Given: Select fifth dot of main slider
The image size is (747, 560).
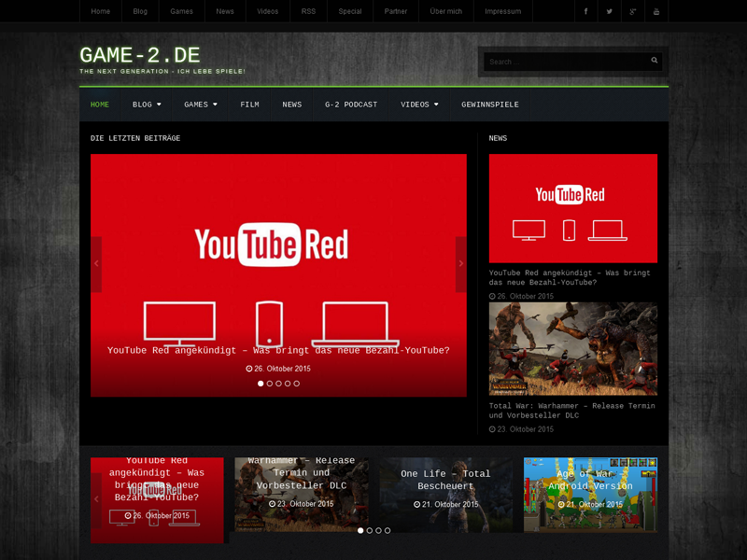Looking at the screenshot, I should (297, 384).
